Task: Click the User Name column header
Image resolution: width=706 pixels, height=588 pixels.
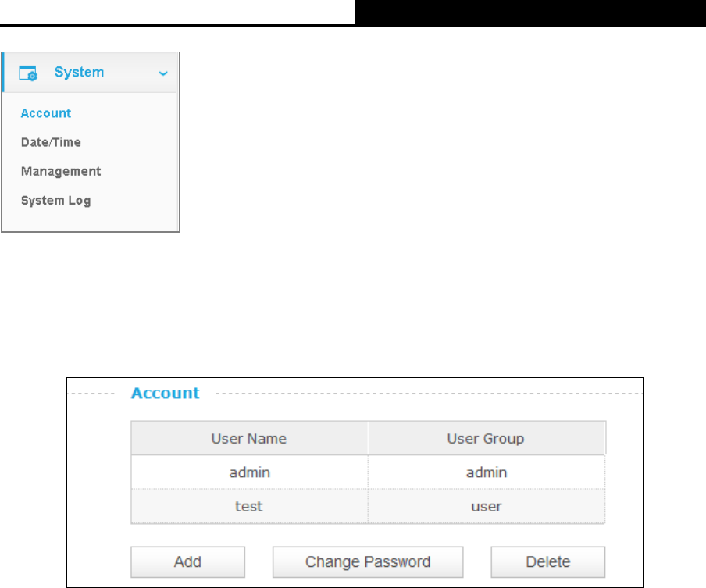Action: pos(249,438)
